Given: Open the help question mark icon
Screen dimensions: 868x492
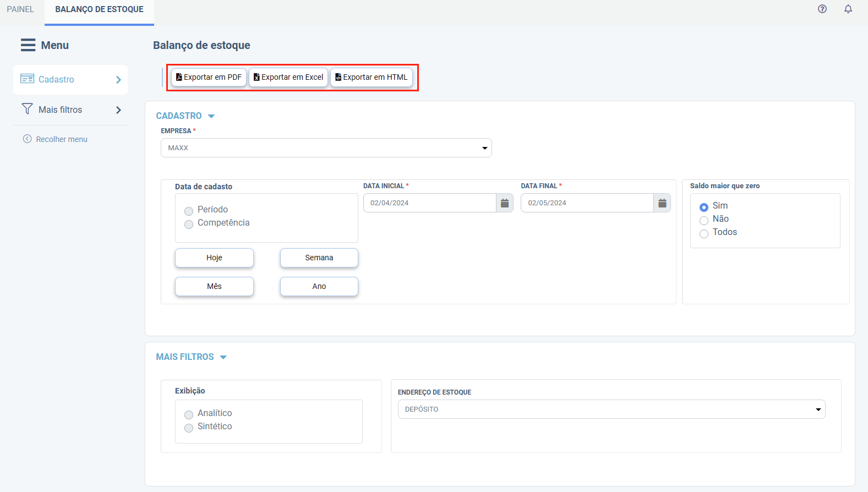Looking at the screenshot, I should click(x=822, y=9).
